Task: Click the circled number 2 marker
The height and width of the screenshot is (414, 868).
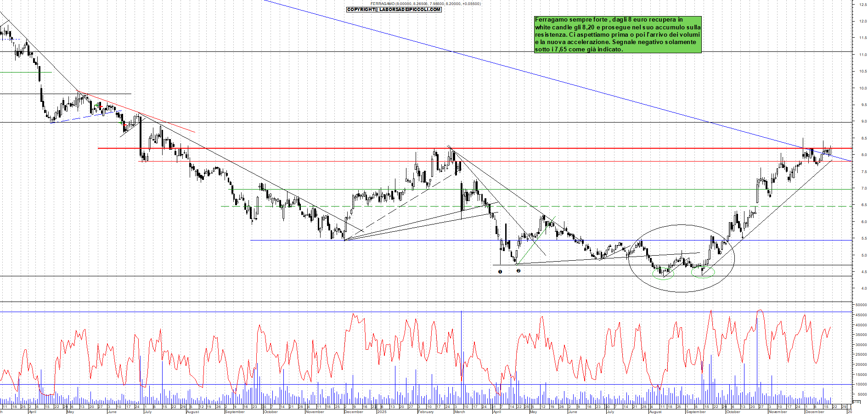Action: pyautogui.click(x=519, y=271)
